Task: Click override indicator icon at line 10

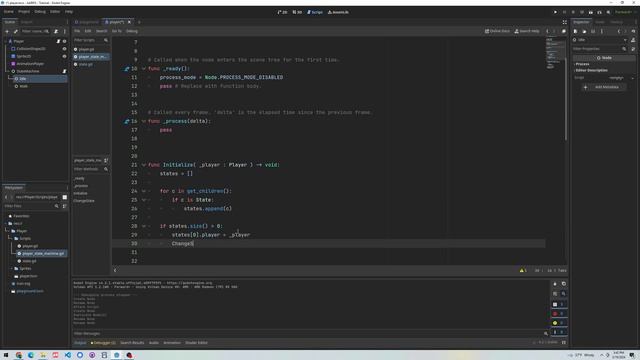Action: [x=127, y=69]
